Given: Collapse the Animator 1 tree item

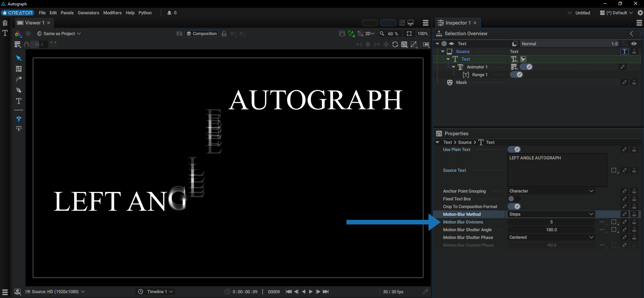Looking at the screenshot, I should pyautogui.click(x=453, y=67).
